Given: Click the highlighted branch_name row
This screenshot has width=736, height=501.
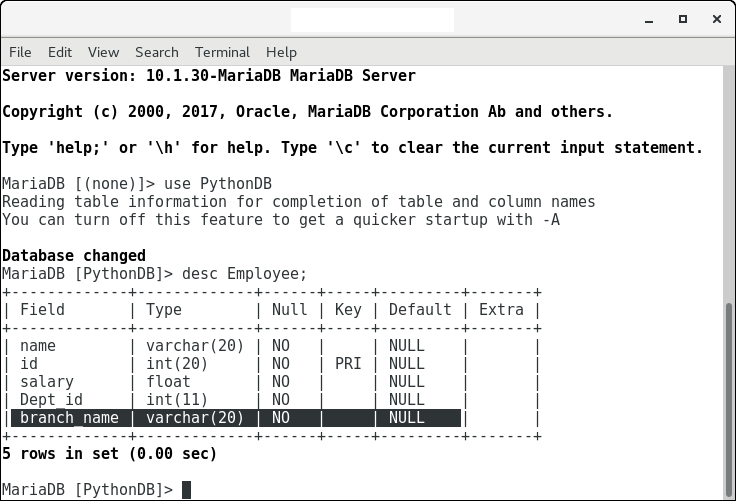Looking at the screenshot, I should click(235, 418).
